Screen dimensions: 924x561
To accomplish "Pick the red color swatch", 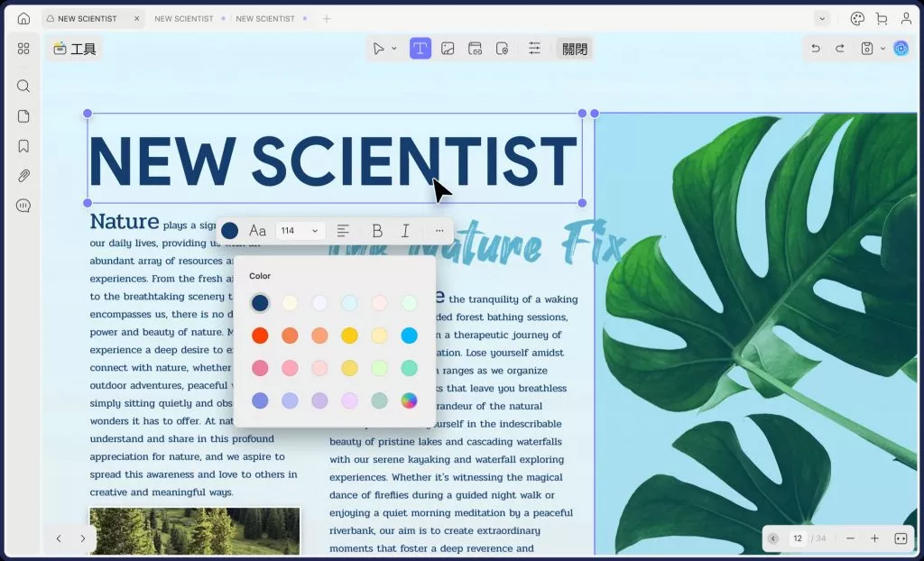I will pyautogui.click(x=260, y=336).
